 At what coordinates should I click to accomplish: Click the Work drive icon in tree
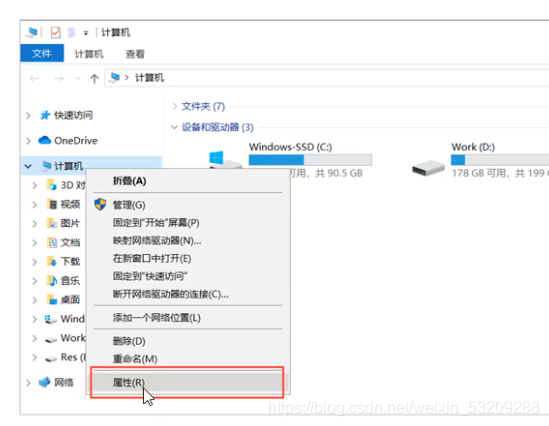51,340
